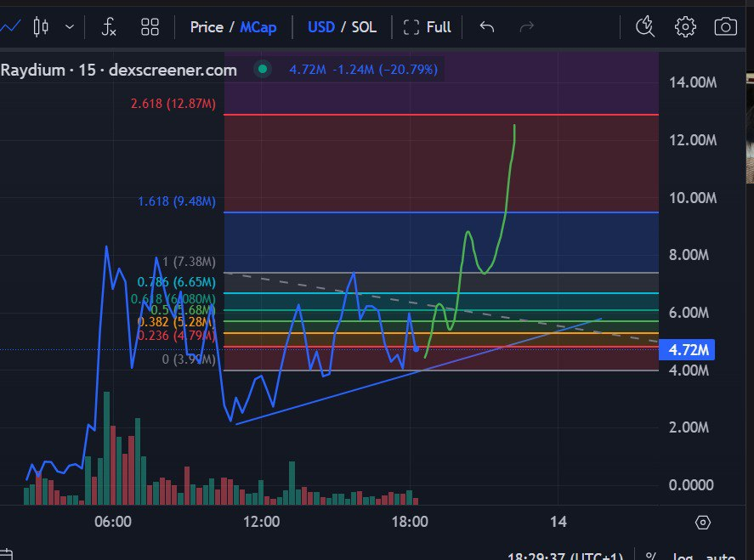The height and width of the screenshot is (560, 754).
Task: Select the line chart type icon
Action: coord(9,27)
